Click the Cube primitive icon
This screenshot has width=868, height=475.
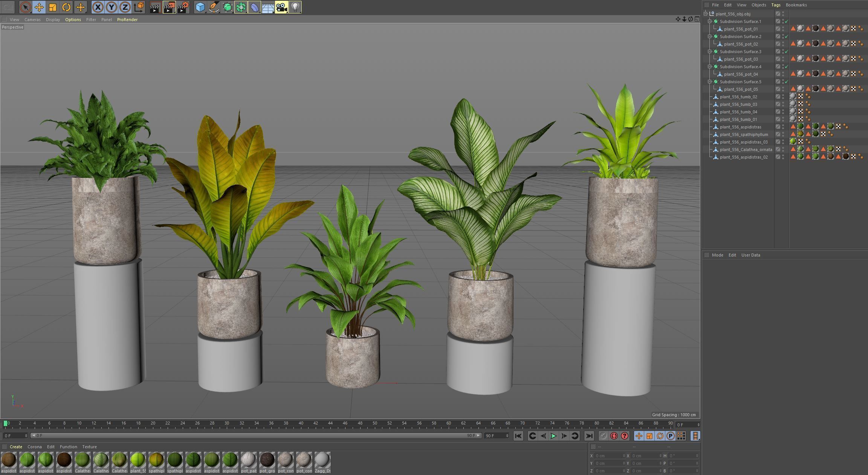click(200, 7)
